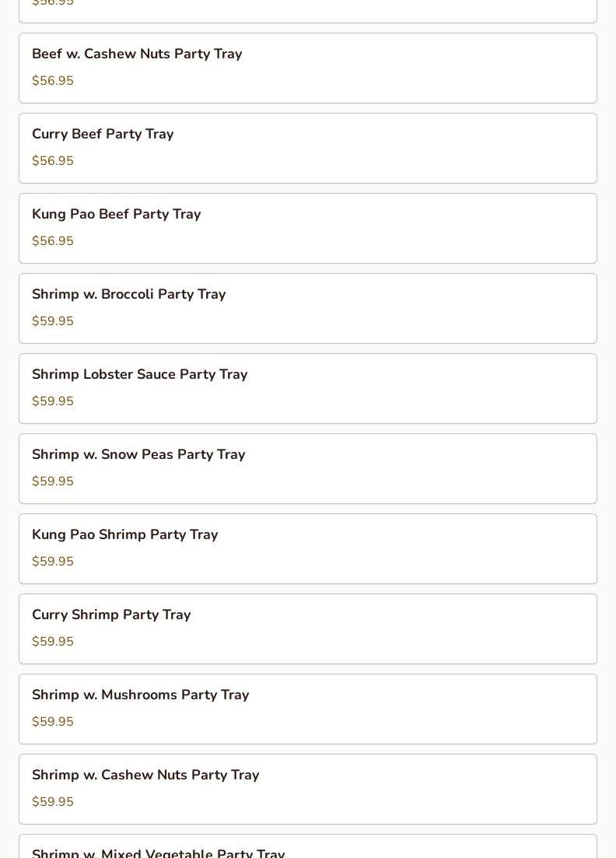Open the Curry Beef Party Tray item

103,135
